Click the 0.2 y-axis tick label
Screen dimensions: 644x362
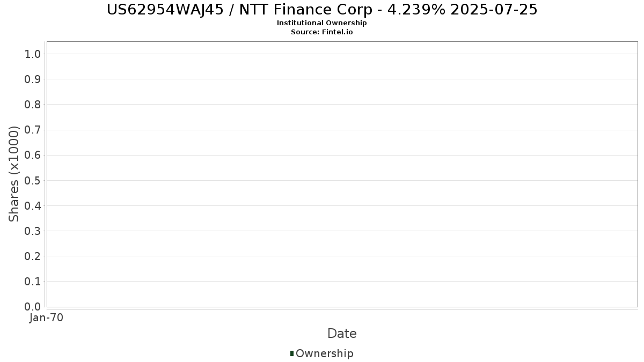33,256
